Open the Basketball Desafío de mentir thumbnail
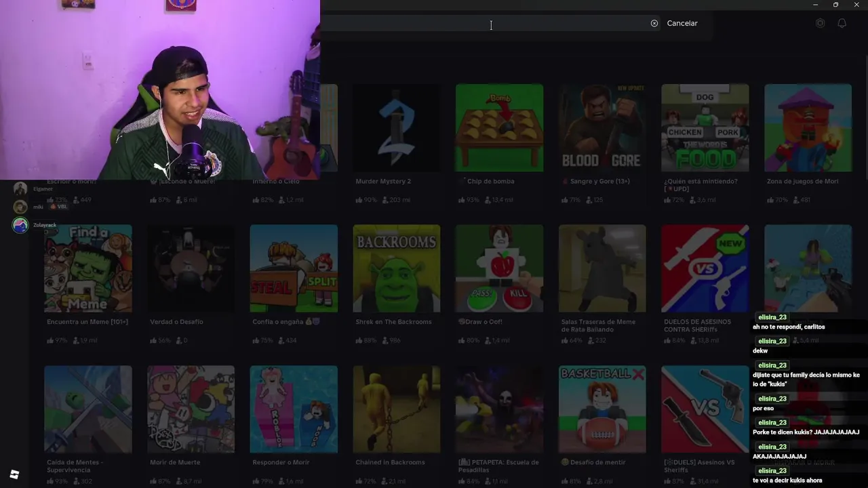The image size is (868, 488). click(x=602, y=409)
